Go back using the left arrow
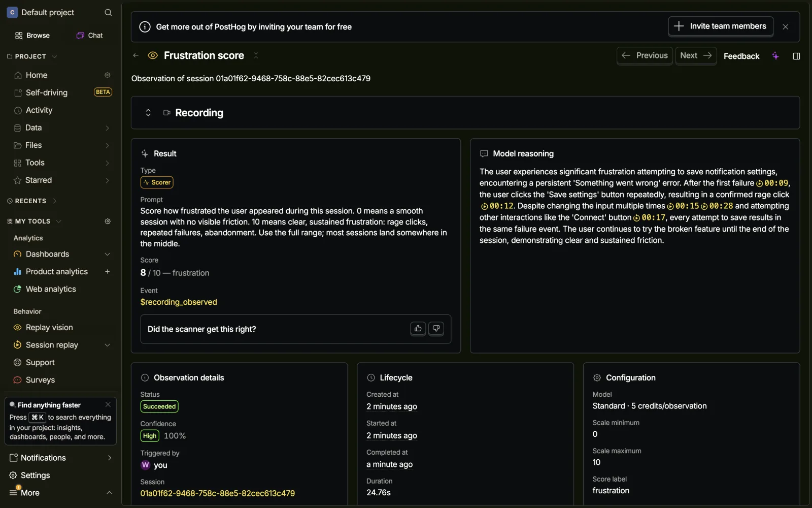The image size is (812, 508). pyautogui.click(x=136, y=55)
